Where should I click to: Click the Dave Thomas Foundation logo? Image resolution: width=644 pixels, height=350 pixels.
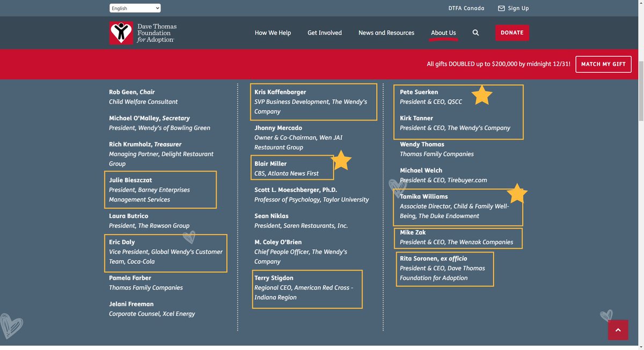pyautogui.click(x=143, y=33)
